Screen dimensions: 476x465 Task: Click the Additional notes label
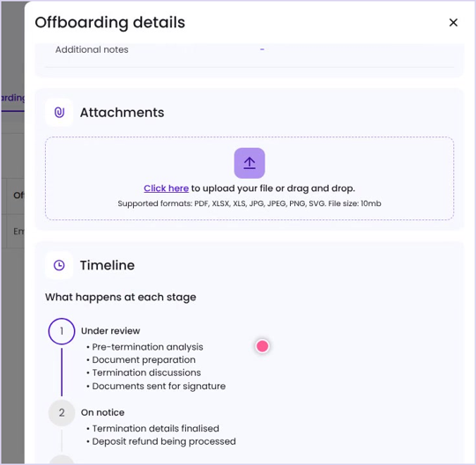click(92, 49)
